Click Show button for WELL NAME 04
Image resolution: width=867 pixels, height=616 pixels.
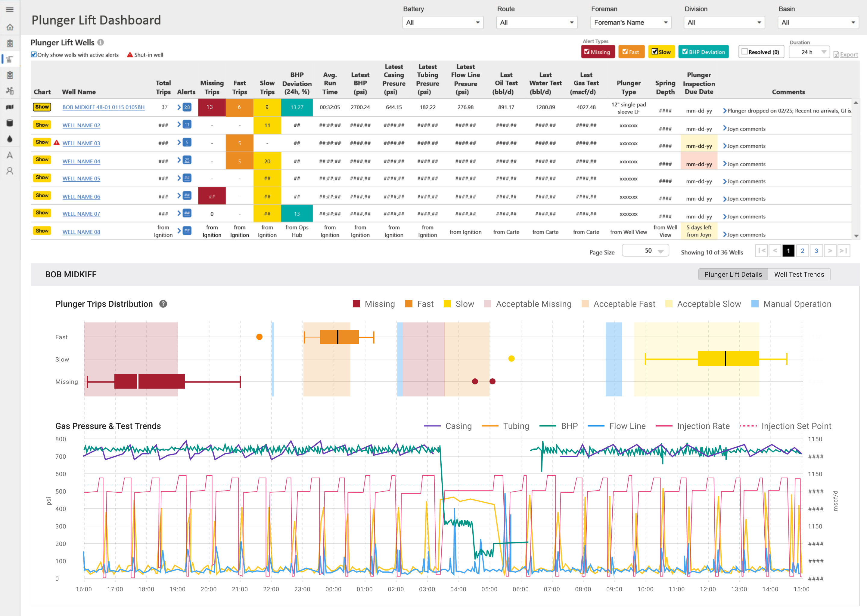pos(42,160)
